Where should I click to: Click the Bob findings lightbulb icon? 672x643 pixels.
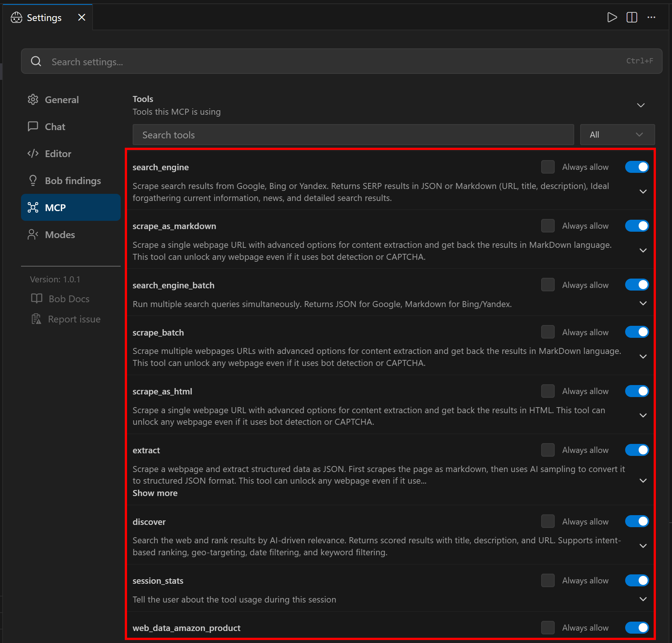33,180
